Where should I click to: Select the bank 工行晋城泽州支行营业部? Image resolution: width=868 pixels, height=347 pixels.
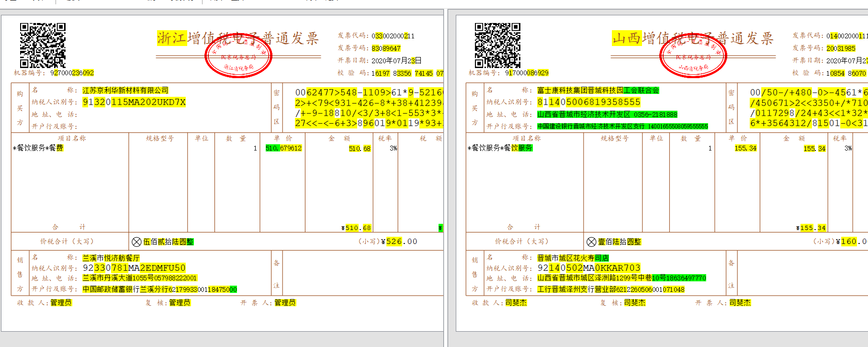tap(576, 289)
